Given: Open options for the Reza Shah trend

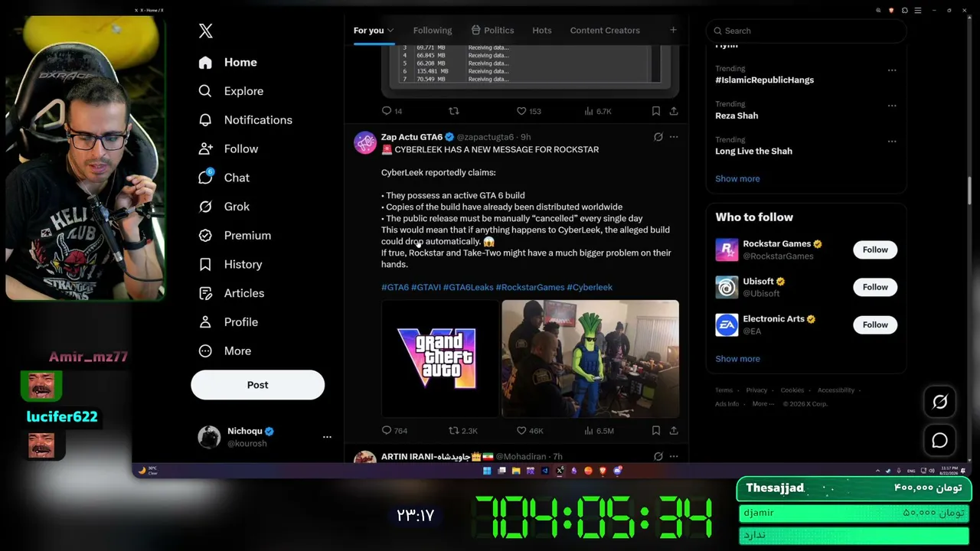Looking at the screenshot, I should point(892,106).
